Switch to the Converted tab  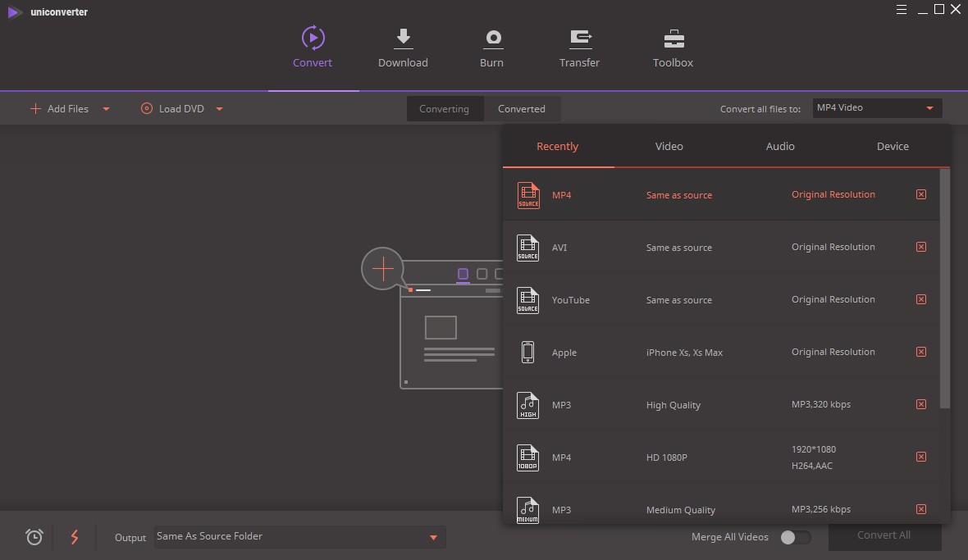click(x=523, y=108)
